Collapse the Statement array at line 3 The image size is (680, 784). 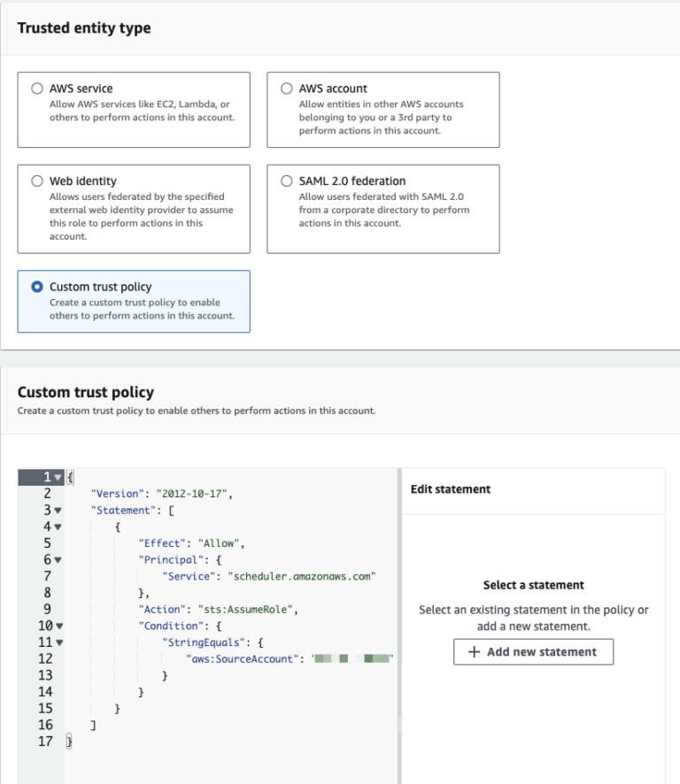point(58,511)
